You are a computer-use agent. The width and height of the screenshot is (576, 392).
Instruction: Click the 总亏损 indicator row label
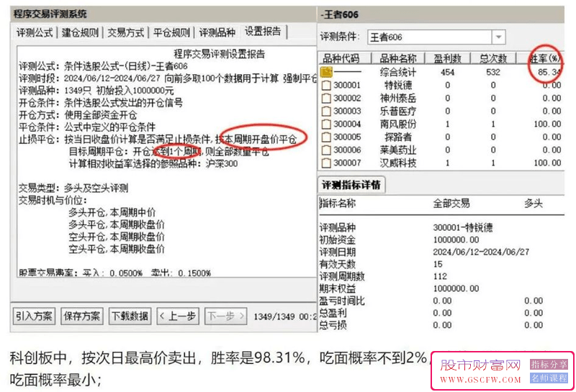pyautogui.click(x=333, y=325)
